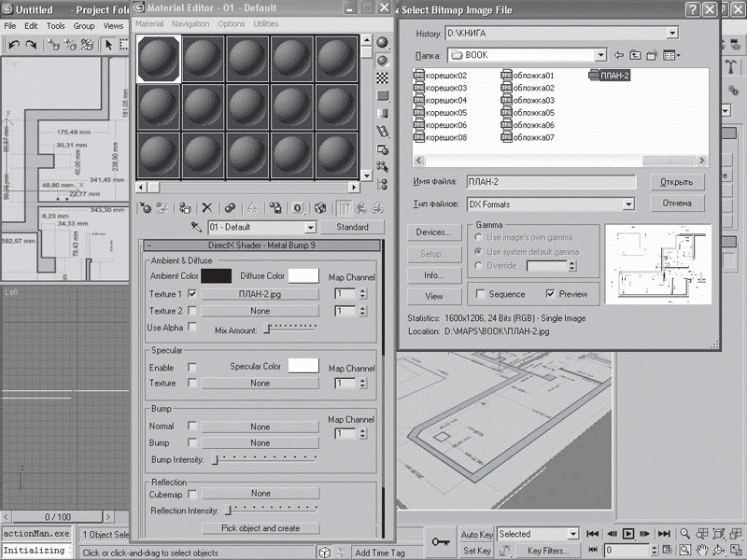The width and height of the screenshot is (747, 560).
Task: Click the Pick Material eyedropper icon
Action: [197, 228]
